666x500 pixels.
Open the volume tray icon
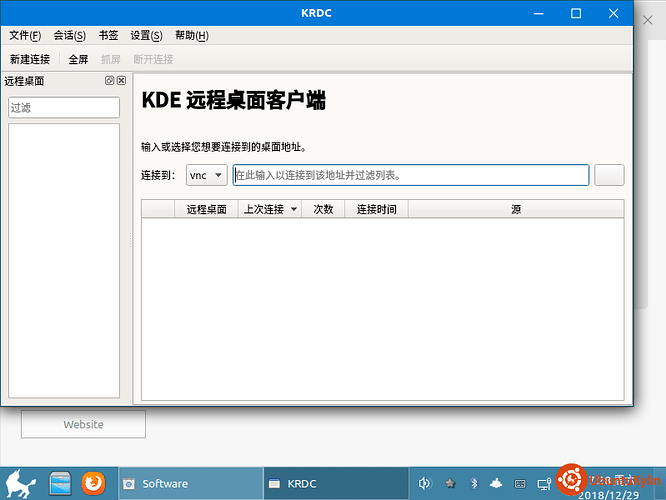tap(424, 483)
